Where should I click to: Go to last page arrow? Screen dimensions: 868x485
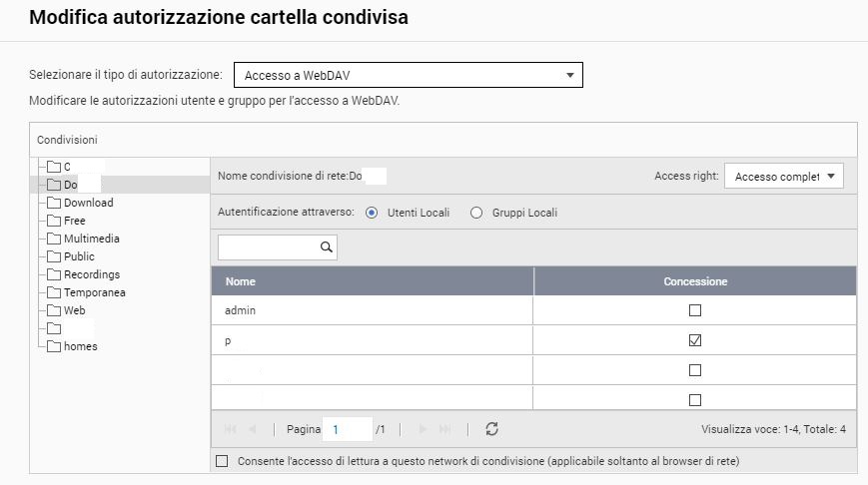click(x=444, y=429)
